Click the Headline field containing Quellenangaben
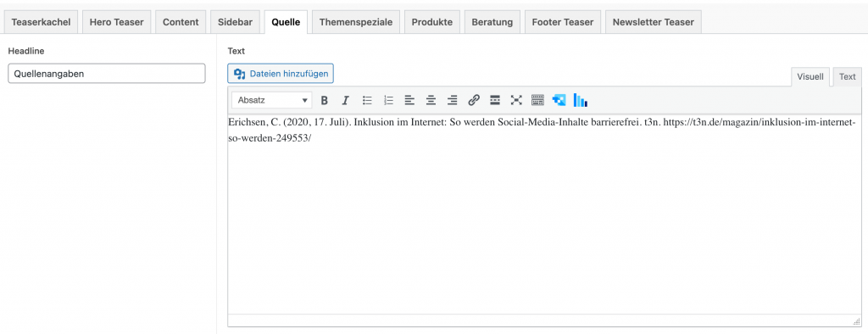868x334 pixels. click(106, 73)
